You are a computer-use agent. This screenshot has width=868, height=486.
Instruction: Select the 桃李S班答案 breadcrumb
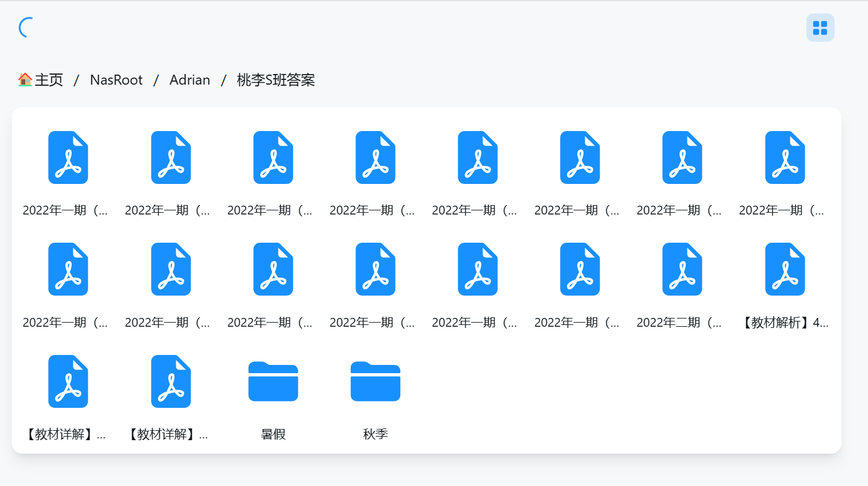pos(276,80)
